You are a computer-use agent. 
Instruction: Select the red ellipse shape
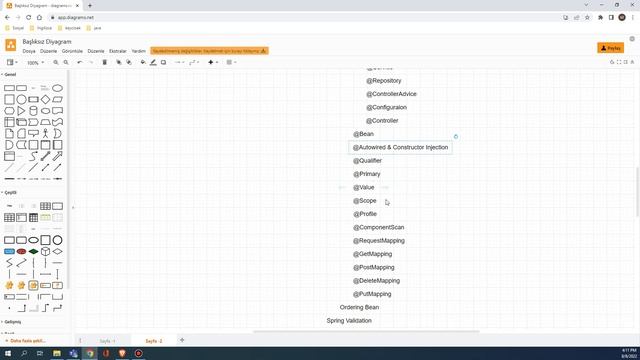(x=21, y=251)
